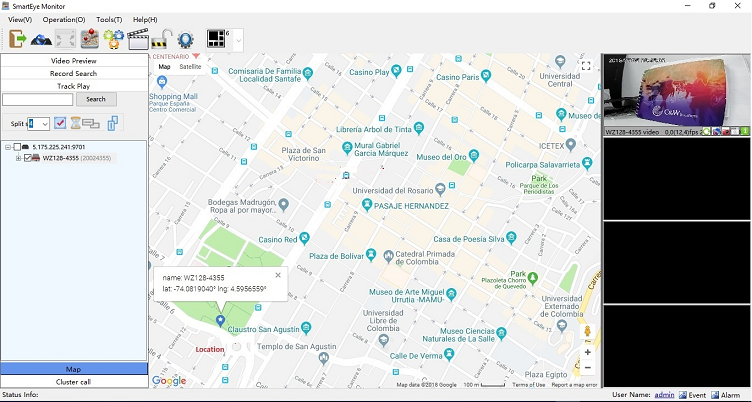Switch to the Video Preview panel
This screenshot has width=752, height=402.
pyautogui.click(x=74, y=61)
